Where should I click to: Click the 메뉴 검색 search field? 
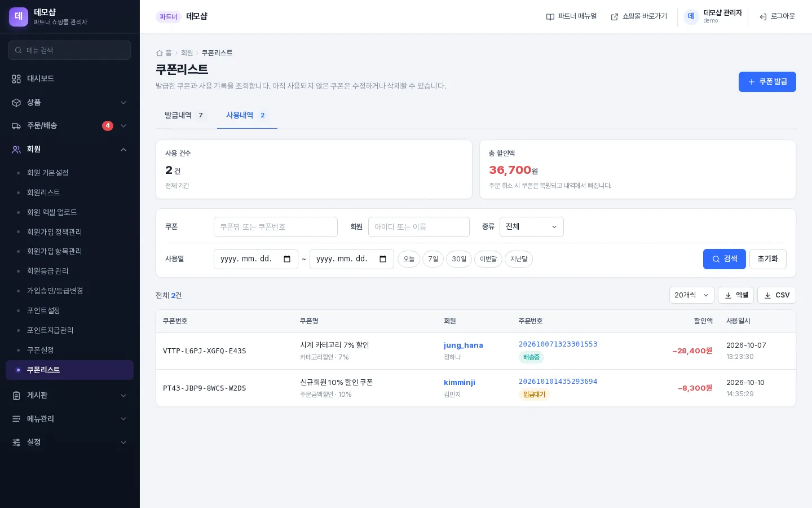69,50
